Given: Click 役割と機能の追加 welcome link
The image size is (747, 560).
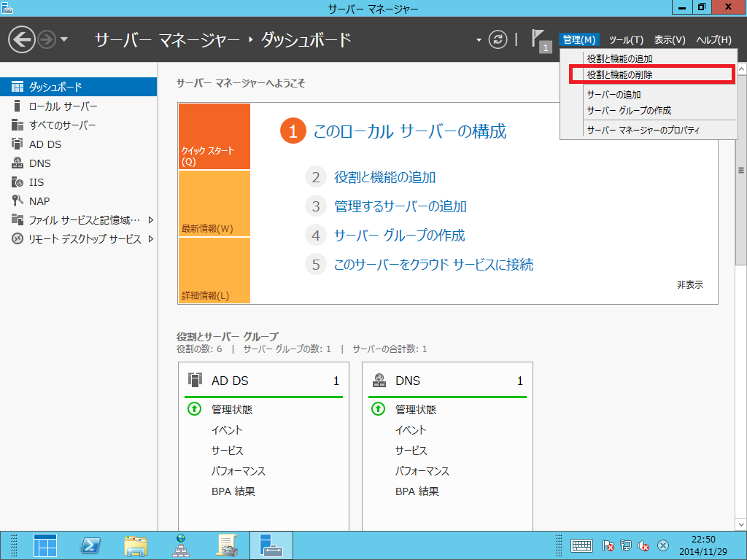Looking at the screenshot, I should [x=385, y=177].
